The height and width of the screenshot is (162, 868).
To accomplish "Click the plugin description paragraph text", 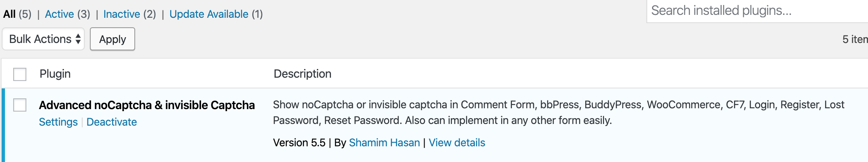I will 559,112.
